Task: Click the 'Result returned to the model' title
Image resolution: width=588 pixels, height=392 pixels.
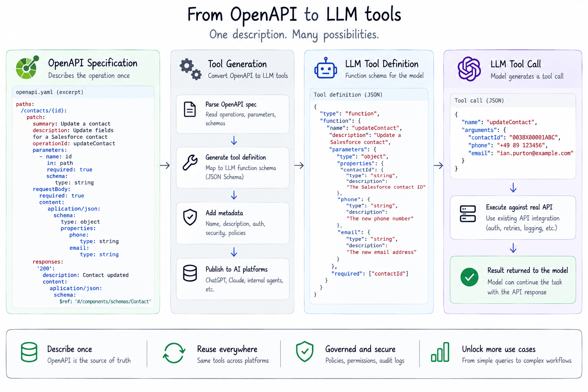Action: [x=528, y=270]
